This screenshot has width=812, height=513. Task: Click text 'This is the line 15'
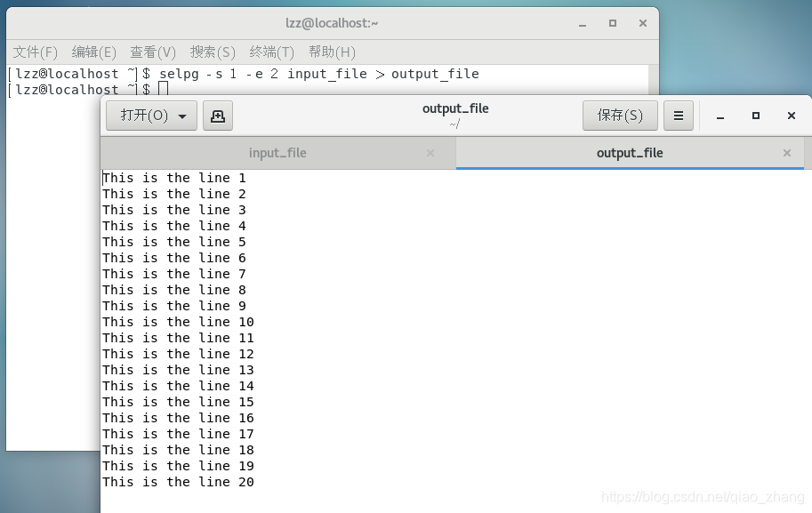(x=178, y=402)
